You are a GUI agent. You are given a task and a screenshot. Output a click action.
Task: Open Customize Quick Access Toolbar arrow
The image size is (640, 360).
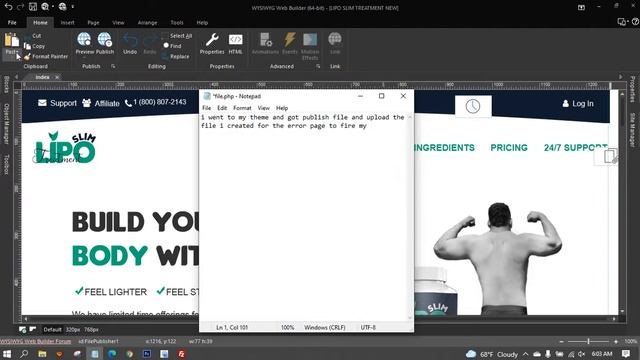[73, 7]
